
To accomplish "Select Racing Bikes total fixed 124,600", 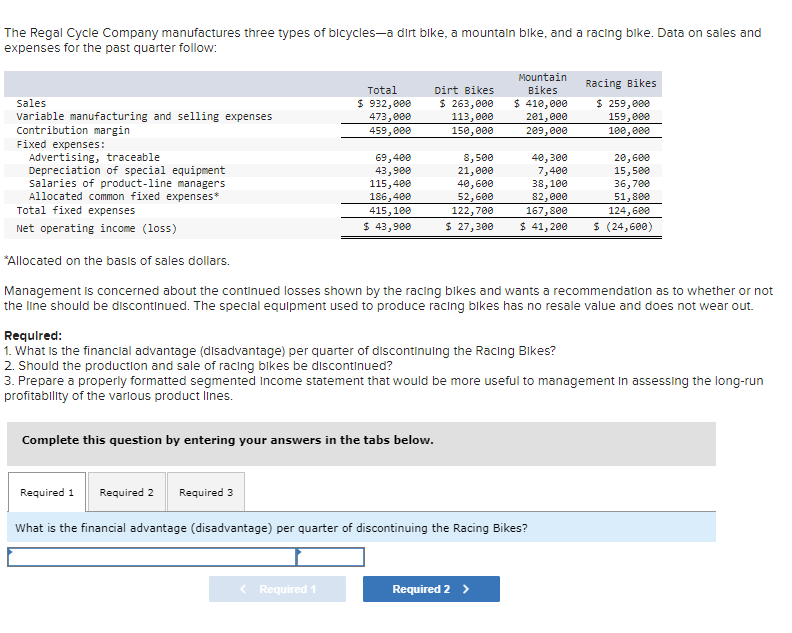I will (629, 211).
